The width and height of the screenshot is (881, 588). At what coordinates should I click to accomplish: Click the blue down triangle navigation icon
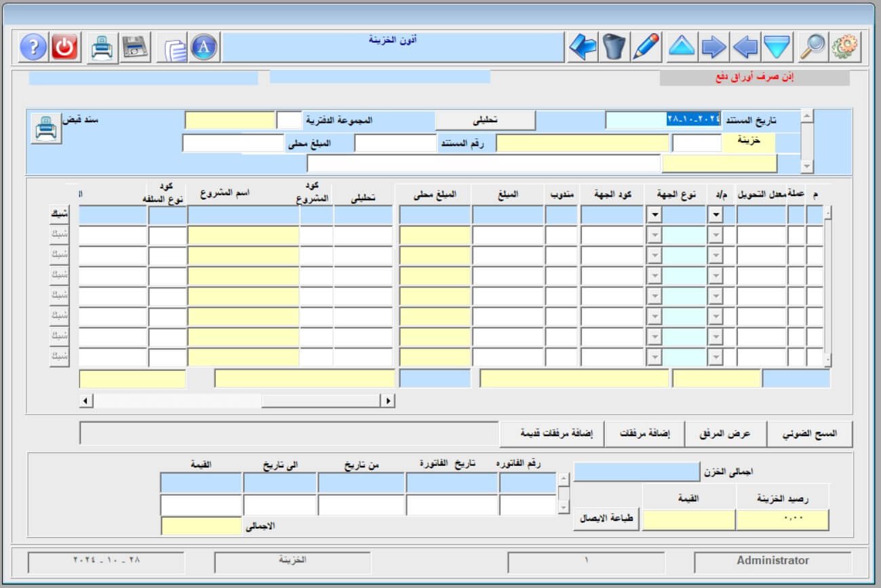click(x=777, y=47)
